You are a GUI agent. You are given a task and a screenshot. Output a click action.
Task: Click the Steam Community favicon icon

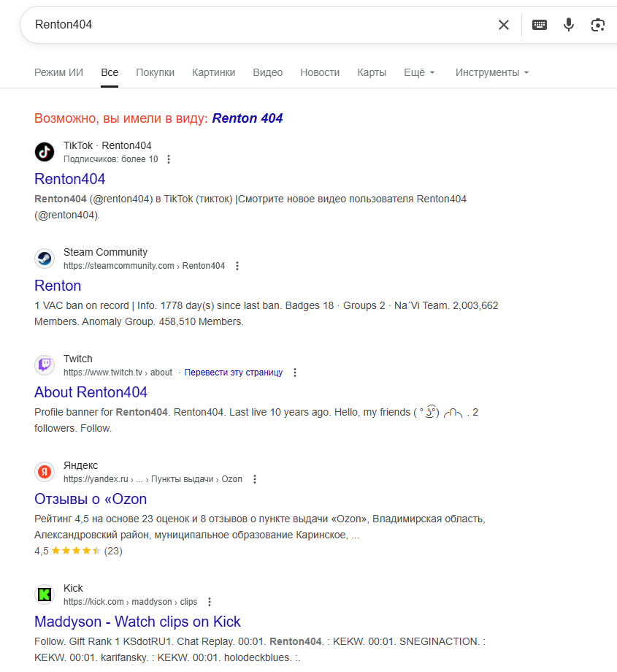[45, 259]
